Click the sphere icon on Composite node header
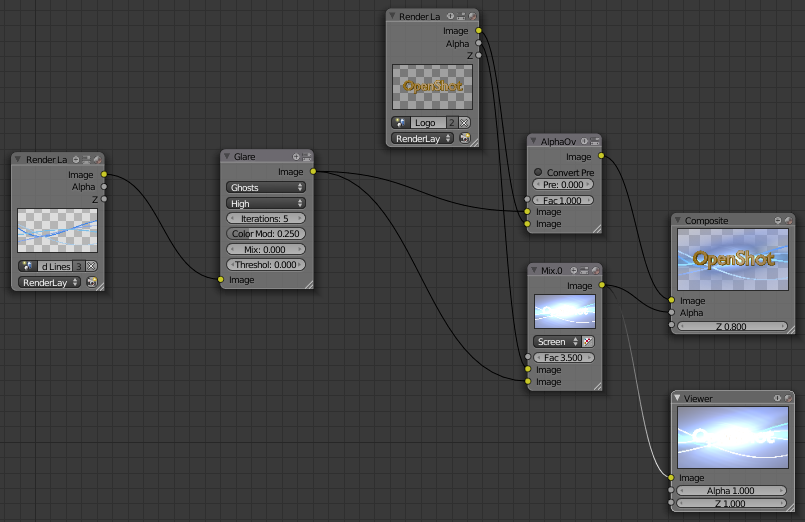805x522 pixels. tap(789, 220)
